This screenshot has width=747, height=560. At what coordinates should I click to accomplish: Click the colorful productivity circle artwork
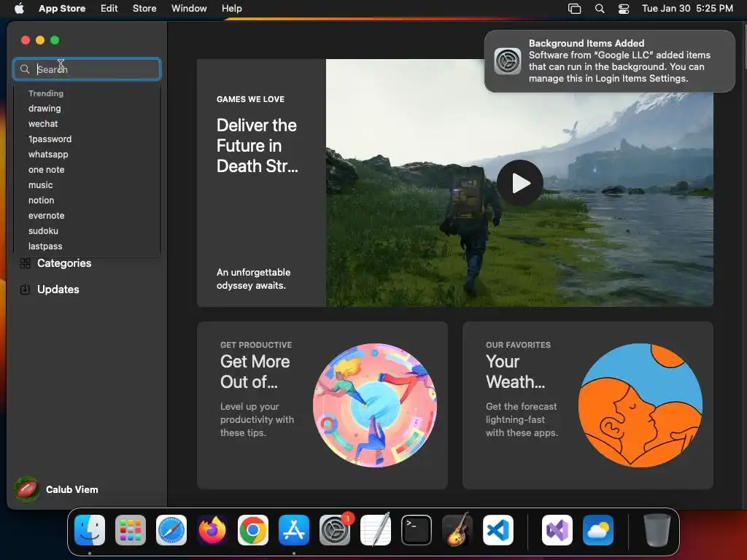tap(374, 405)
